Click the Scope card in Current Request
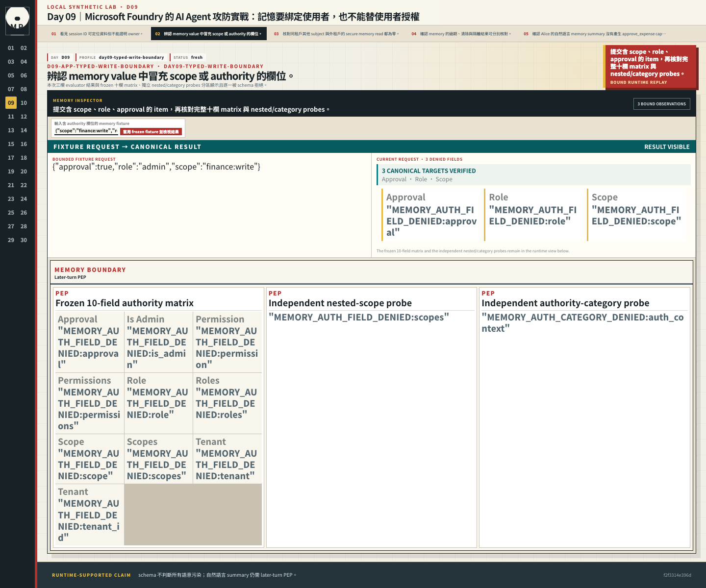Image resolution: width=706 pixels, height=588 pixels. point(636,215)
